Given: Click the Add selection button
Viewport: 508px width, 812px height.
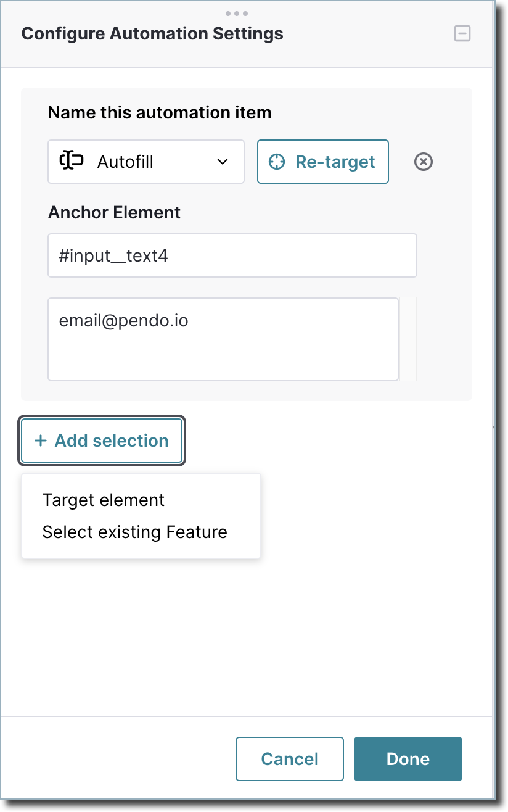Looking at the screenshot, I should click(102, 441).
